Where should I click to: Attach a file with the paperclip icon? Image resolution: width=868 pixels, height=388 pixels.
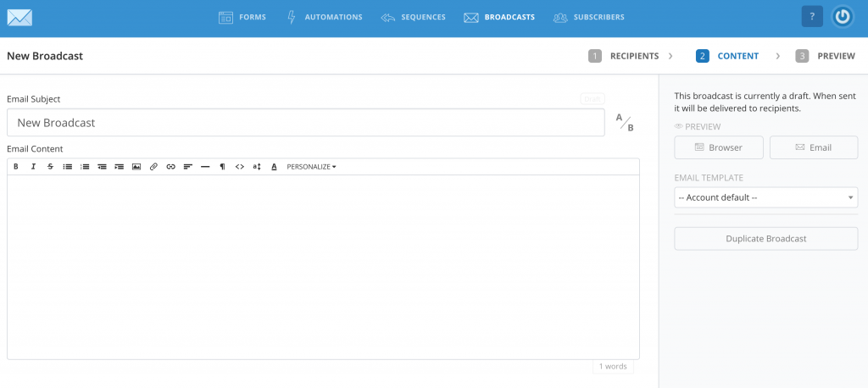pos(153,167)
